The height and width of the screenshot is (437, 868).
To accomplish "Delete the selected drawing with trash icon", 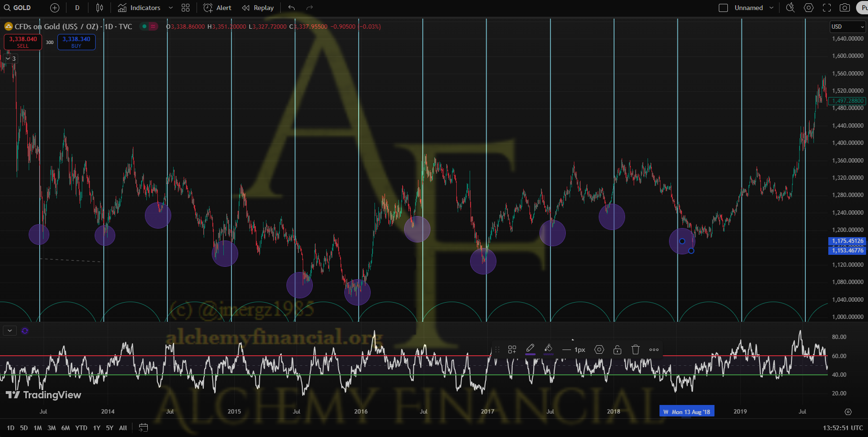I will pos(636,350).
